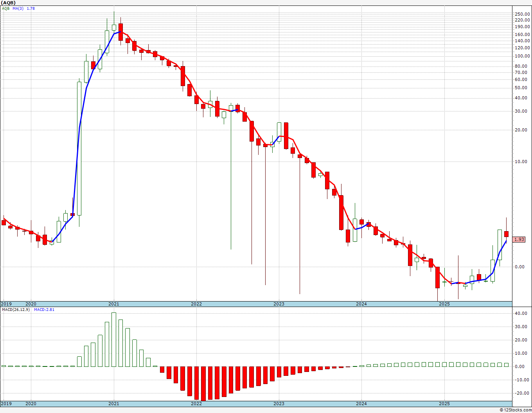Click 2024 on the MACD panel timeline
This screenshot has width=532, height=413.
[361, 404]
